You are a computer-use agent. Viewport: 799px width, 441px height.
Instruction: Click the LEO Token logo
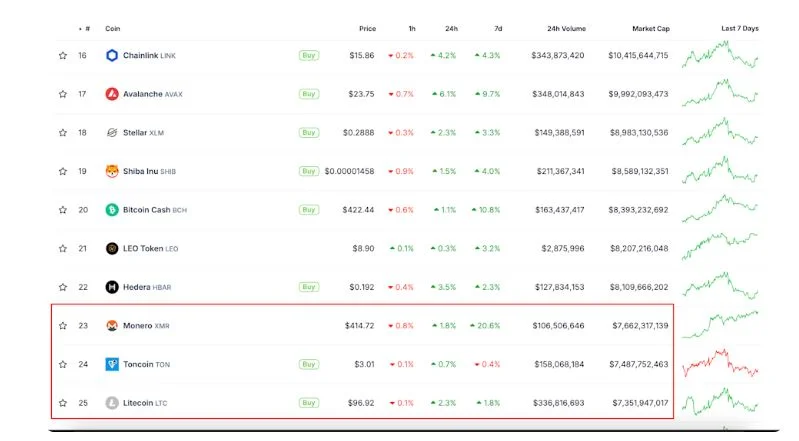coord(112,249)
